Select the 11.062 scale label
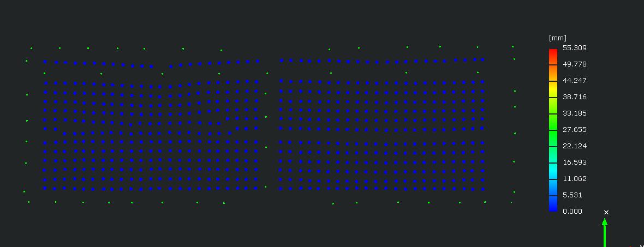 pos(574,179)
